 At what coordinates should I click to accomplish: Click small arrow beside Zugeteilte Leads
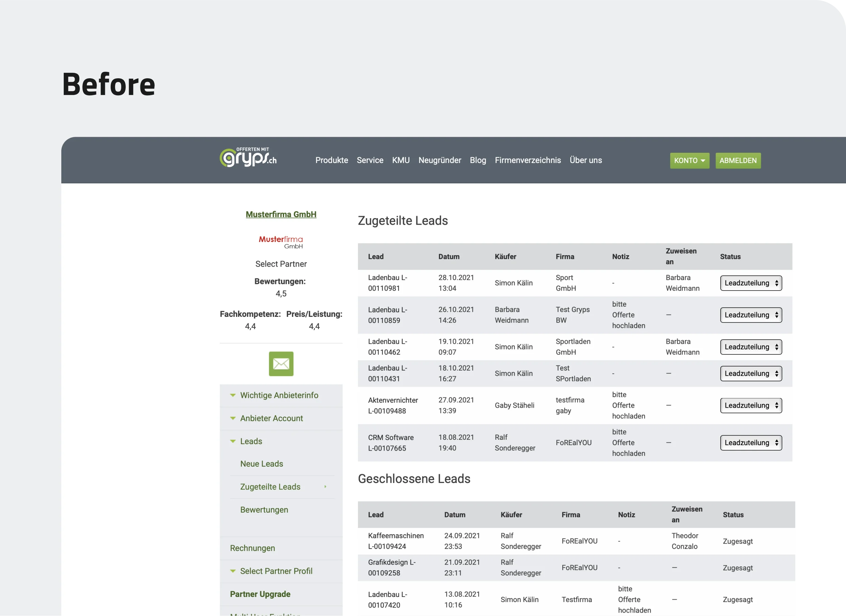pos(325,487)
